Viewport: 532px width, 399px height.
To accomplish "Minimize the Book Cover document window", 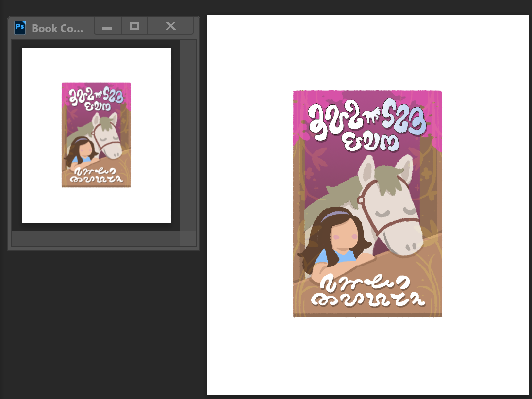I will click(x=107, y=27).
